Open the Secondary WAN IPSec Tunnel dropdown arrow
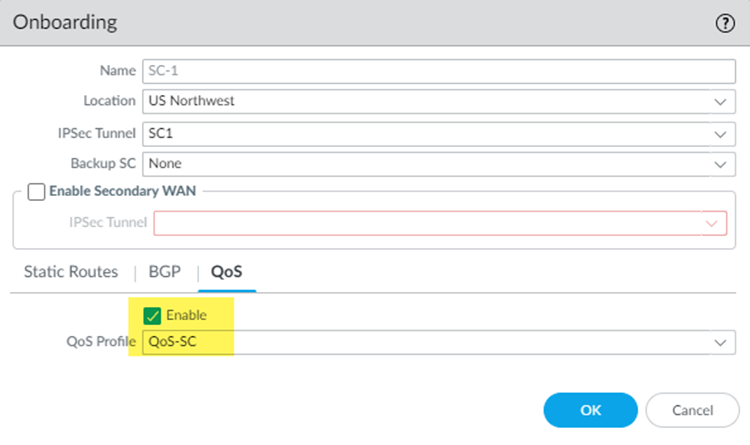Screen dimensions: 750x445 [x=712, y=223]
